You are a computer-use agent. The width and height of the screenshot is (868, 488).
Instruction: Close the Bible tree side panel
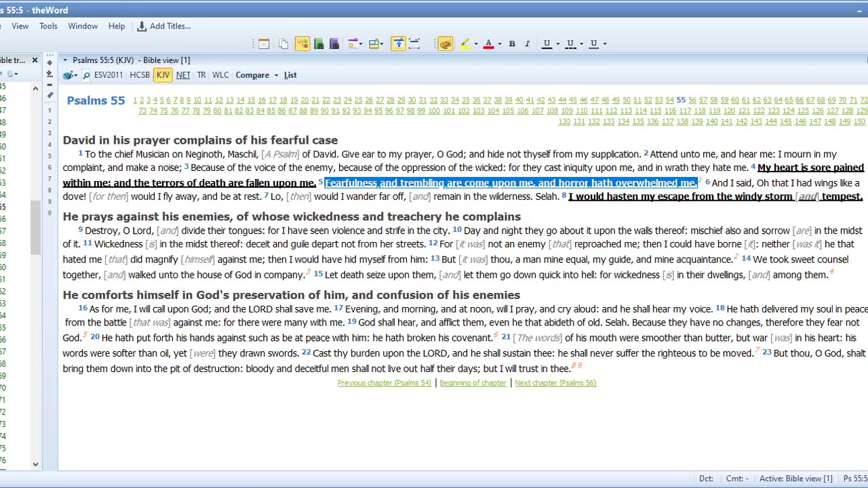tap(35, 60)
